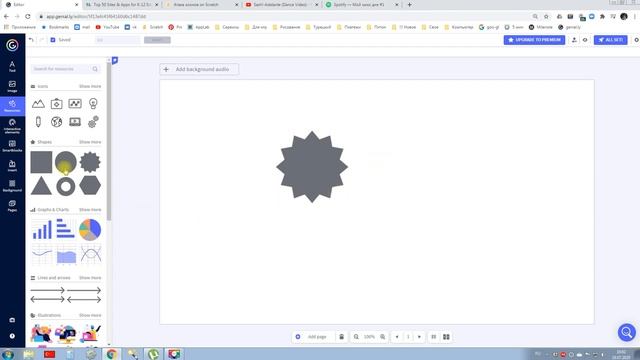Click the Genially logo icon

click(12, 45)
